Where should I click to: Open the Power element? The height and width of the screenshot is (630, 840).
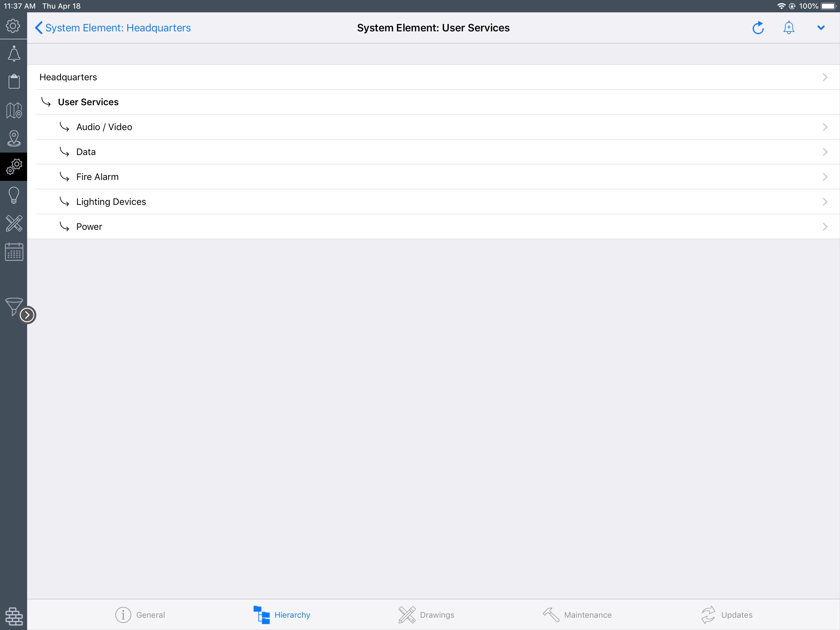(433, 226)
